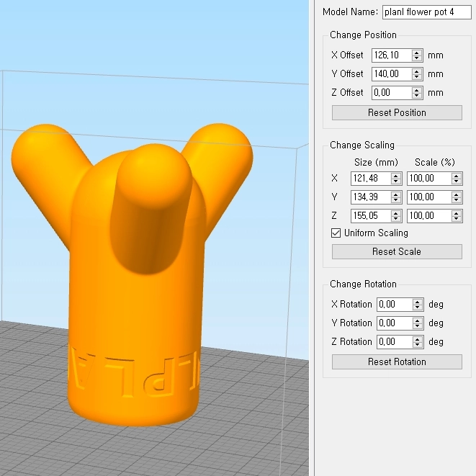Toggle the Uniform Scaling checkbox

[x=336, y=233]
